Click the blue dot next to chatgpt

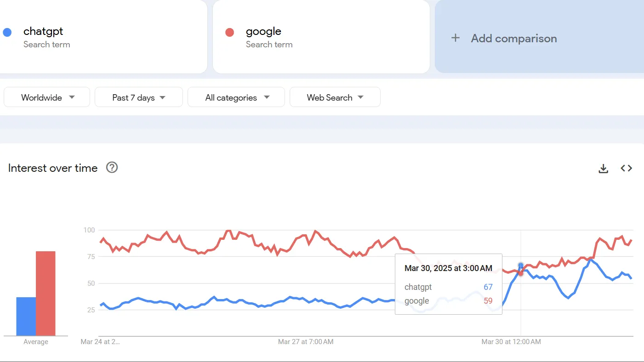[x=7, y=32]
